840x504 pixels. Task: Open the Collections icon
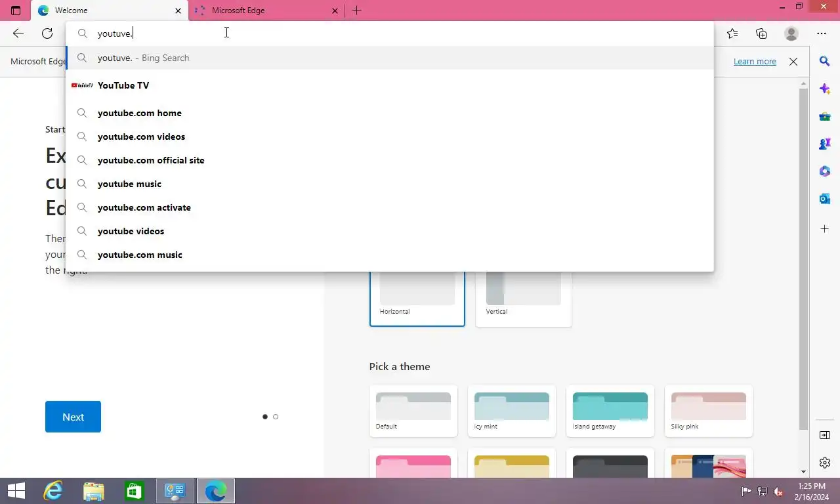[x=761, y=33]
